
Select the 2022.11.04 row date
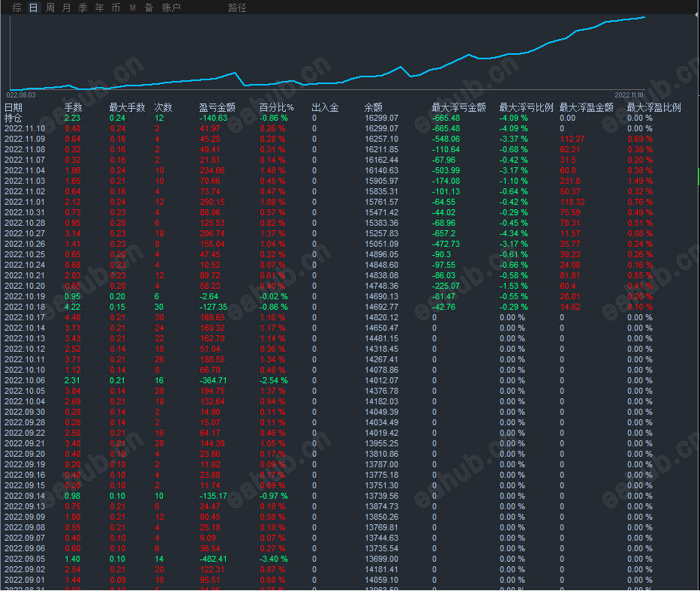point(25,170)
